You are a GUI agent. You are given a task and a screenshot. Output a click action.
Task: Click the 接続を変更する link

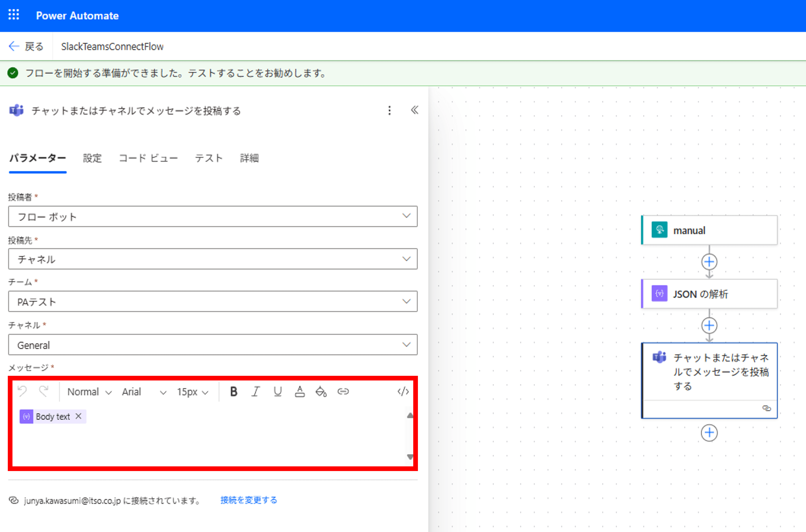pos(248,500)
